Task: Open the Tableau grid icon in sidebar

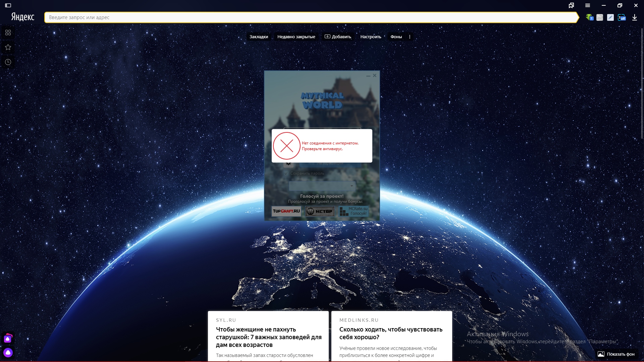Action: coord(8,33)
